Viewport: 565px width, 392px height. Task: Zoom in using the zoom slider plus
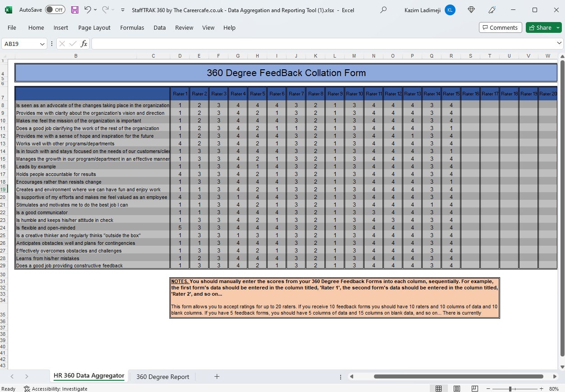(x=541, y=388)
